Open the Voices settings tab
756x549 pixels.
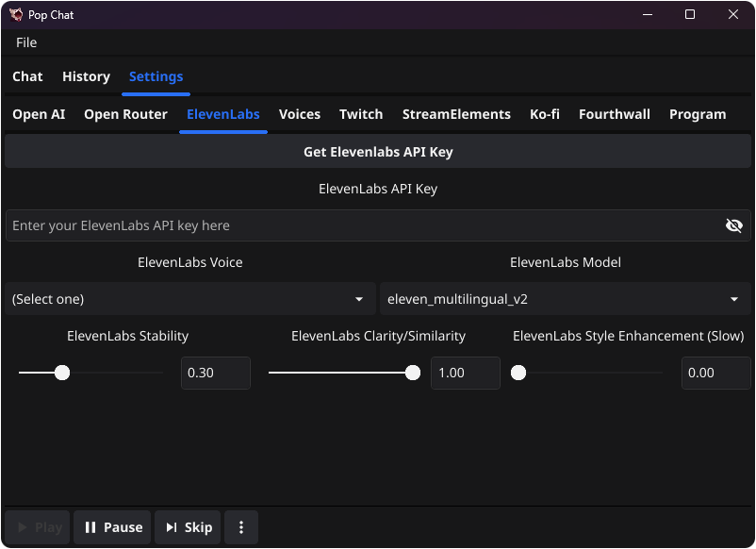pos(299,113)
